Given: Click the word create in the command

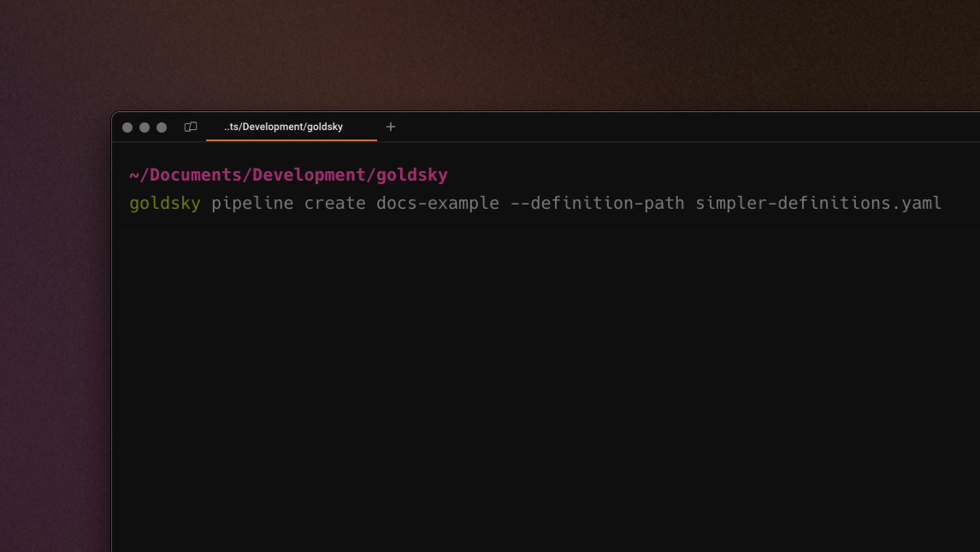Looking at the screenshot, I should click(x=335, y=203).
